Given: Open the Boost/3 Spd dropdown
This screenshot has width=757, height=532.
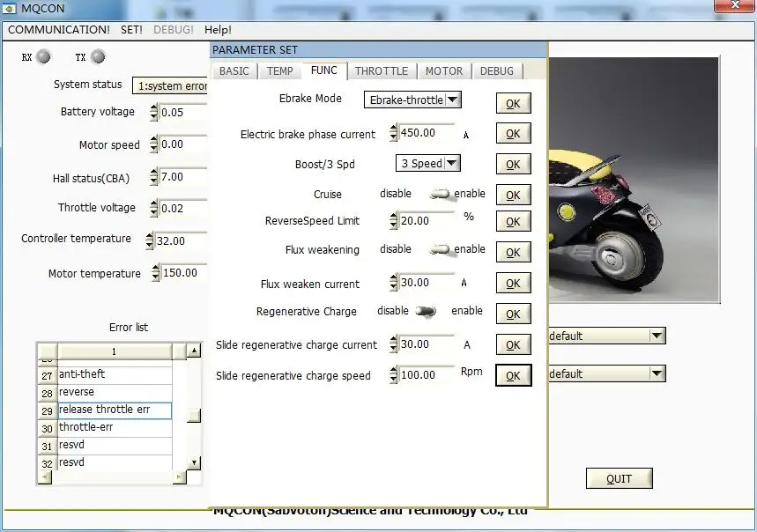Looking at the screenshot, I should click(451, 163).
